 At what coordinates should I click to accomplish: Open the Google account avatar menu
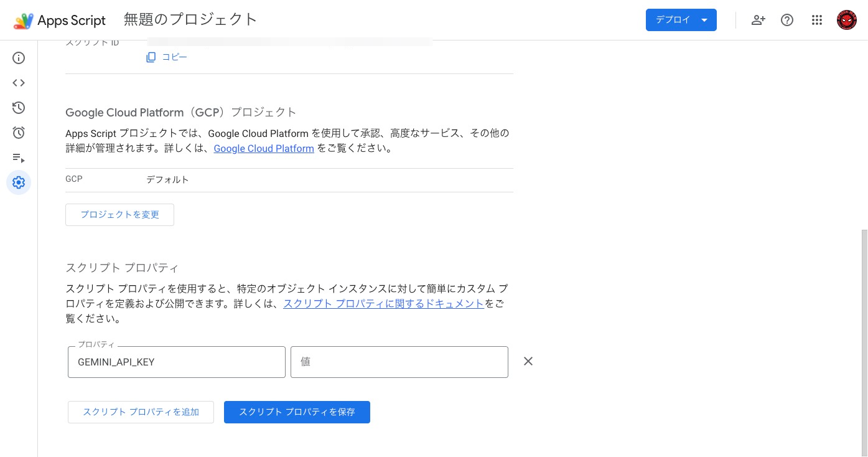point(847,20)
